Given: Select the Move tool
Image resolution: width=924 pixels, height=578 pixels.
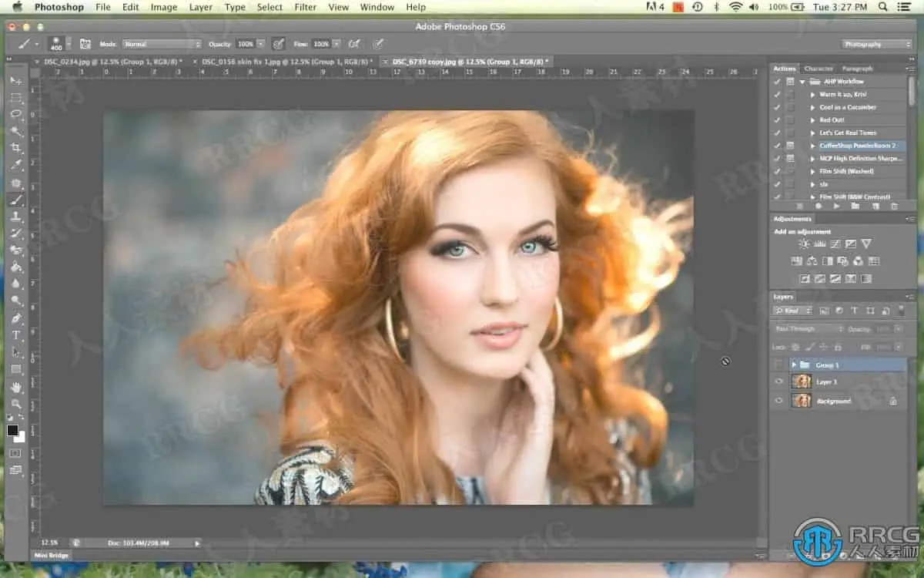Looking at the screenshot, I should (x=16, y=81).
